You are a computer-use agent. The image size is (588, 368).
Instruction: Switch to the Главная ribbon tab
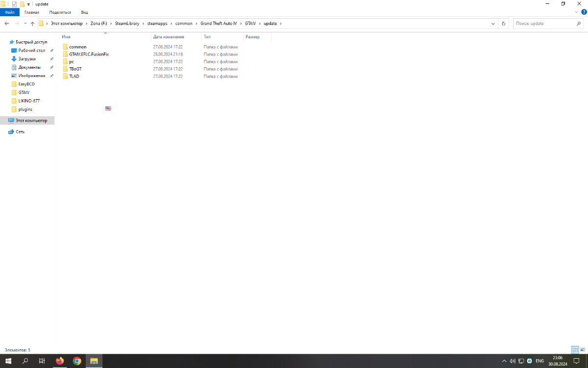32,12
